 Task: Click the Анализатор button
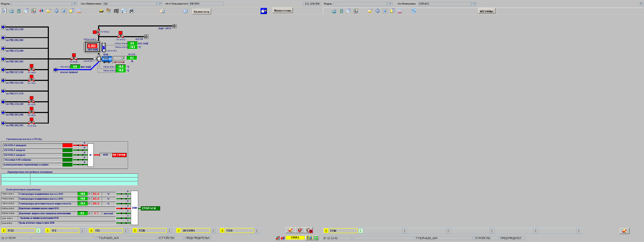201,12
